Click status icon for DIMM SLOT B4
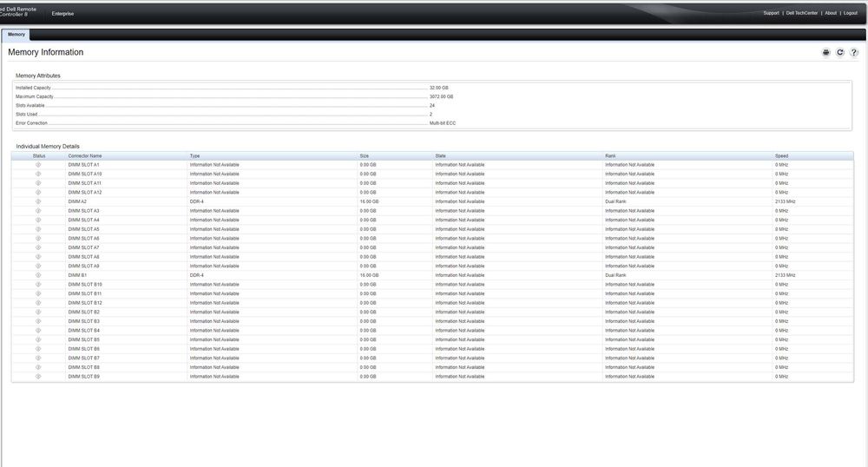Image resolution: width=868 pixels, height=467 pixels. 38,331
